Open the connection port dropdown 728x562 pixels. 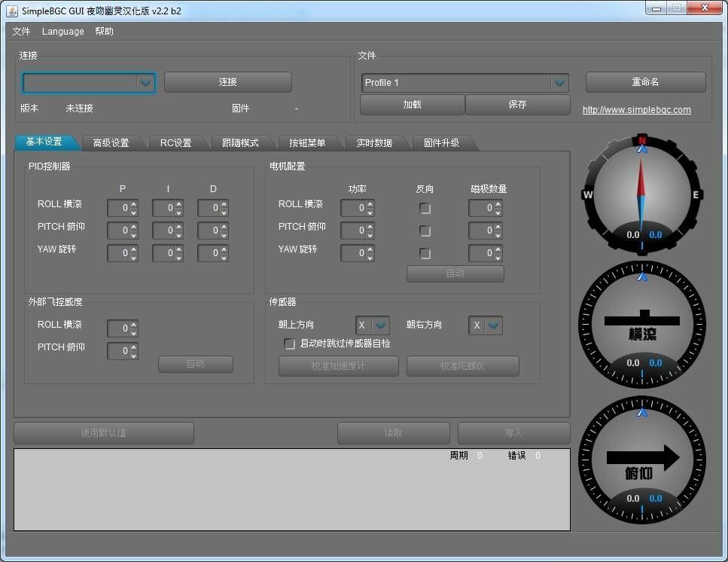coord(145,83)
